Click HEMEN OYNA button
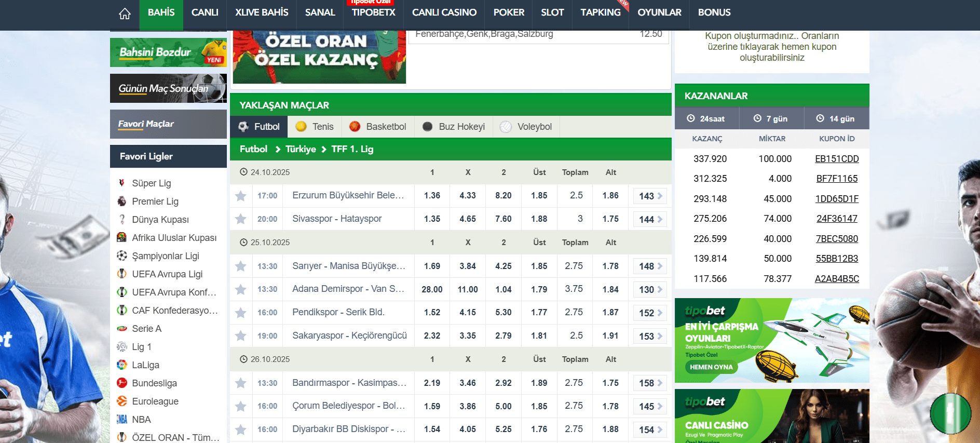The height and width of the screenshot is (443, 980). [711, 367]
